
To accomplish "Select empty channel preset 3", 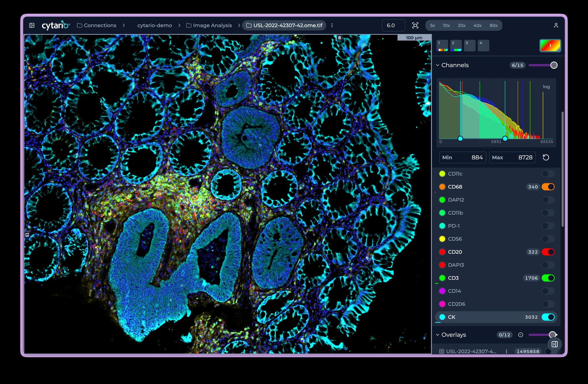I will coord(470,46).
